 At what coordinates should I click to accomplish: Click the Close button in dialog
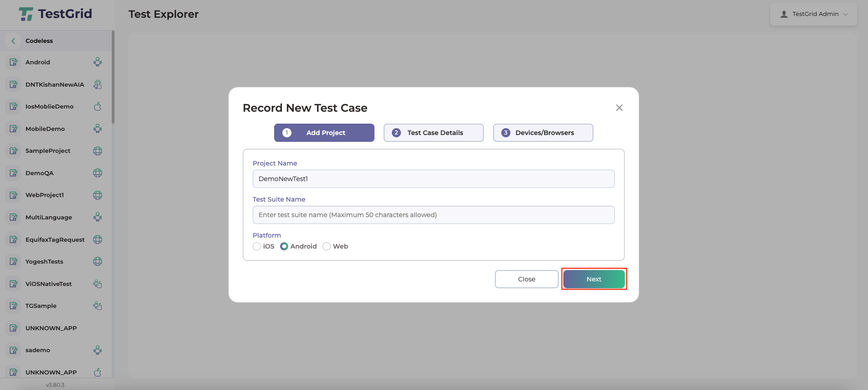(526, 279)
